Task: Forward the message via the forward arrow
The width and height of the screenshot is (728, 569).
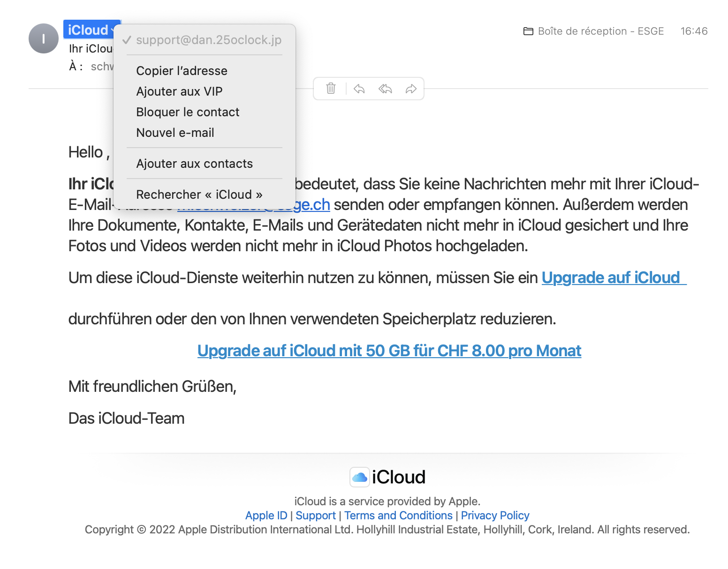Action: [411, 89]
